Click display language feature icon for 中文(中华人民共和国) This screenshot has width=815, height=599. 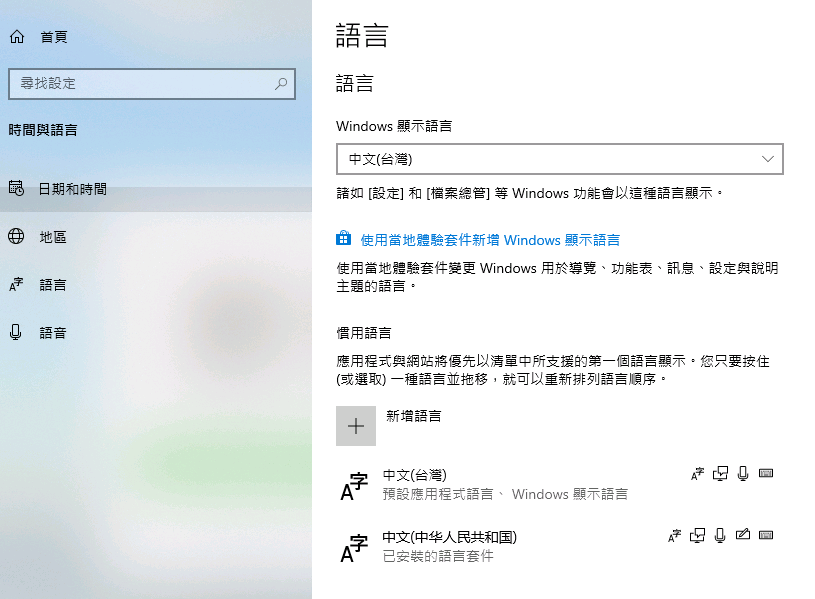674,536
